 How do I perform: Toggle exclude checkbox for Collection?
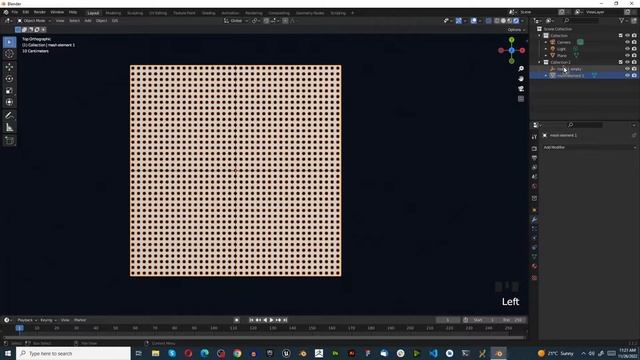pyautogui.click(x=621, y=36)
